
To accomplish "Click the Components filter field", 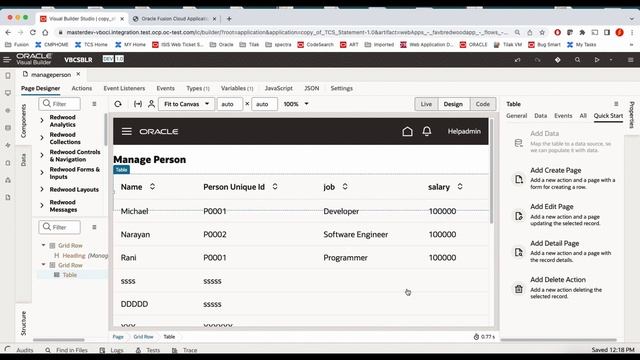I will 60,104.
